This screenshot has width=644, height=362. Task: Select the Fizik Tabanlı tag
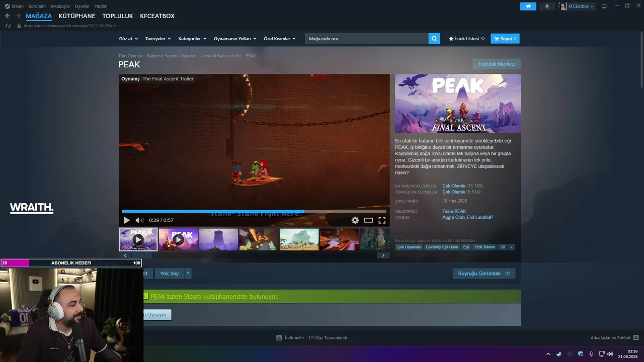[485, 247]
